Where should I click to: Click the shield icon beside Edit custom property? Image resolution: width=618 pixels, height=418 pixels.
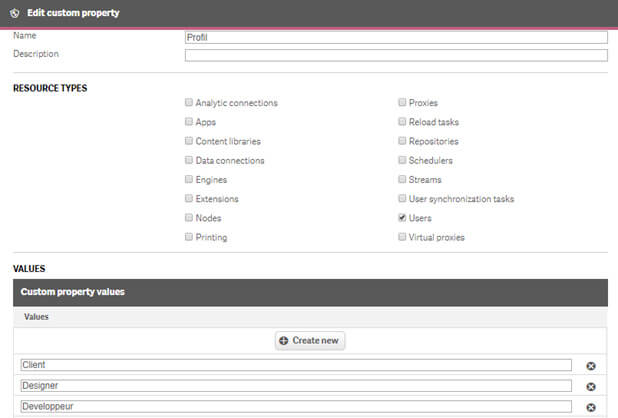click(x=15, y=13)
